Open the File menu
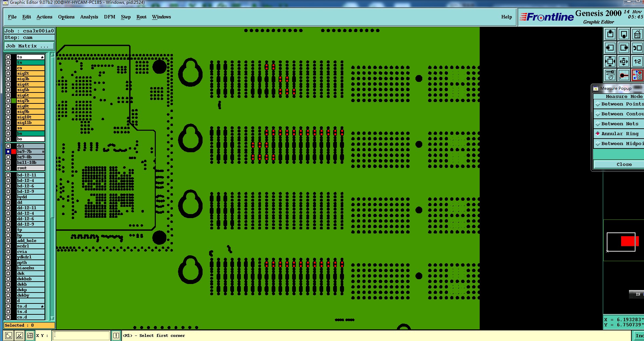Image resolution: width=644 pixels, height=341 pixels. click(x=12, y=17)
